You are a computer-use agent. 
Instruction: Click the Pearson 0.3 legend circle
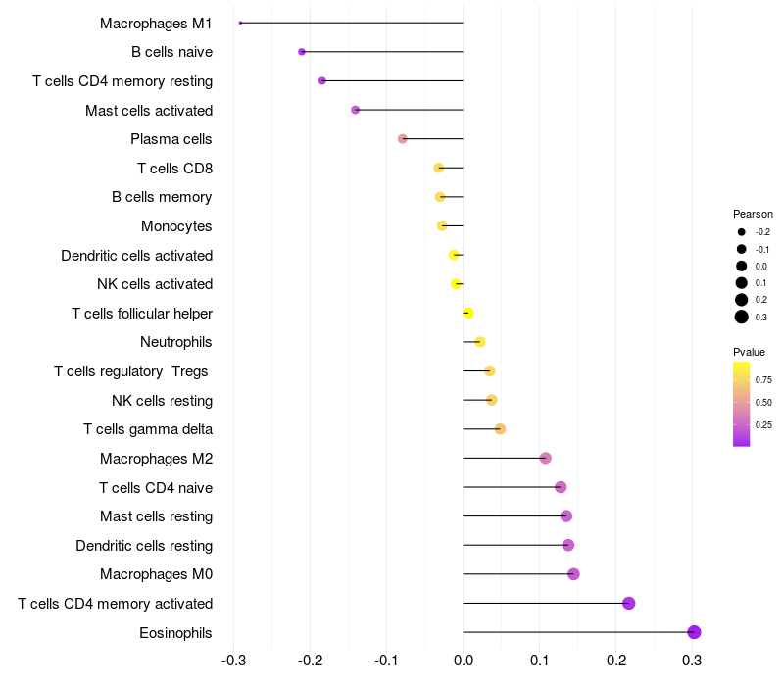click(742, 317)
